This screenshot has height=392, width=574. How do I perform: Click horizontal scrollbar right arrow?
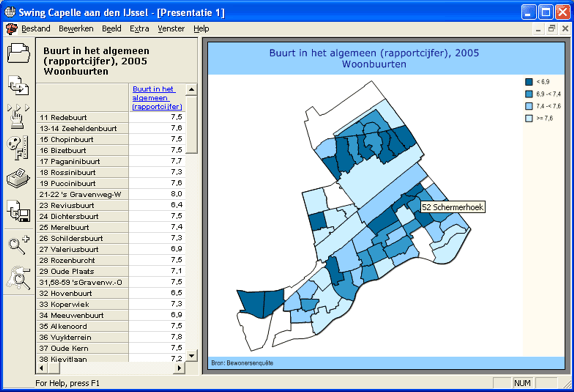pyautogui.click(x=179, y=367)
